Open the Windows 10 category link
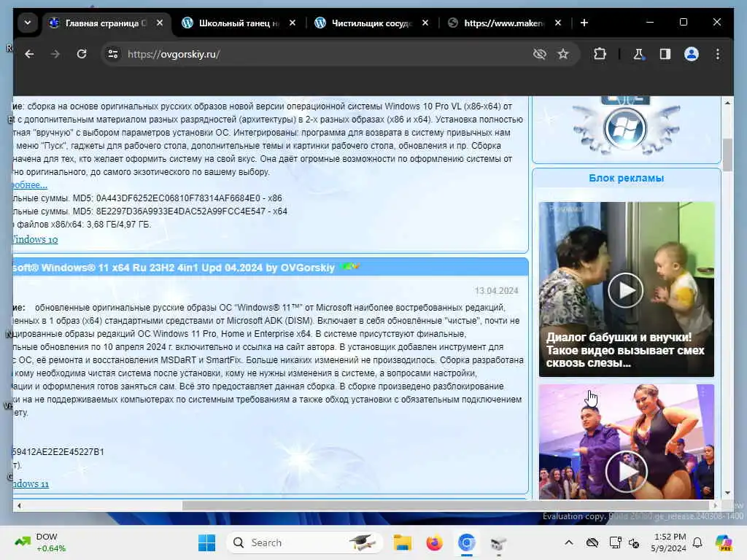Screen dimensions: 747x560 (35, 239)
